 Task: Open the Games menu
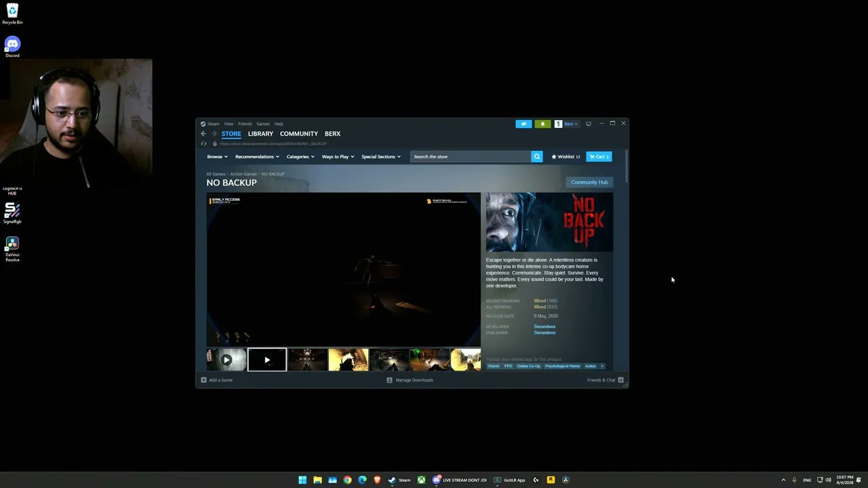coord(262,124)
